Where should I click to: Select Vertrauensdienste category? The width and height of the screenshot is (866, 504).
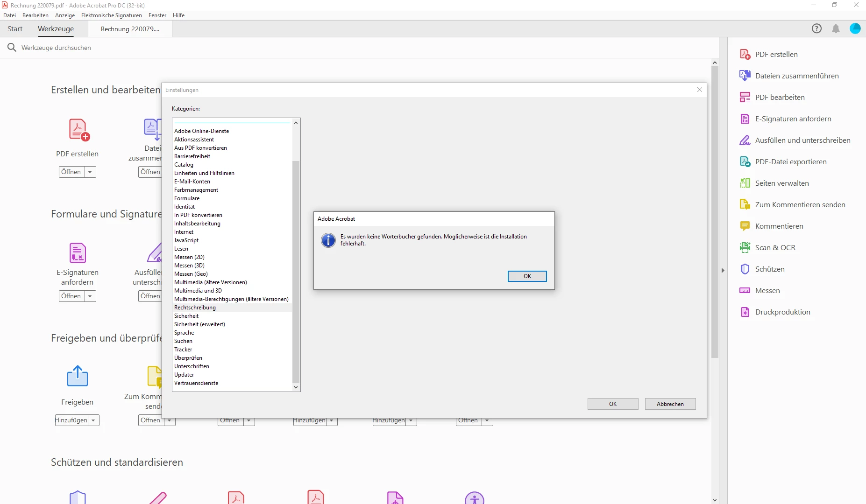232,383
